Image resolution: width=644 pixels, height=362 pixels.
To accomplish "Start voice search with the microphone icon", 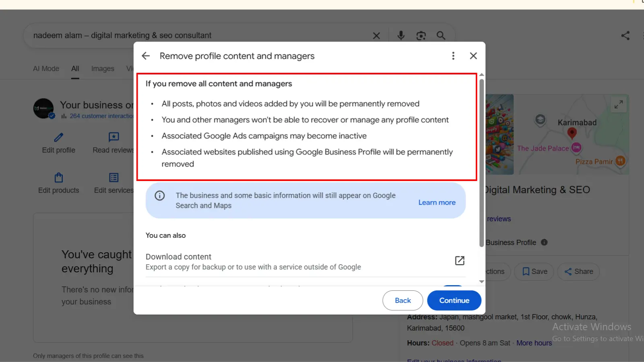I will (x=401, y=35).
